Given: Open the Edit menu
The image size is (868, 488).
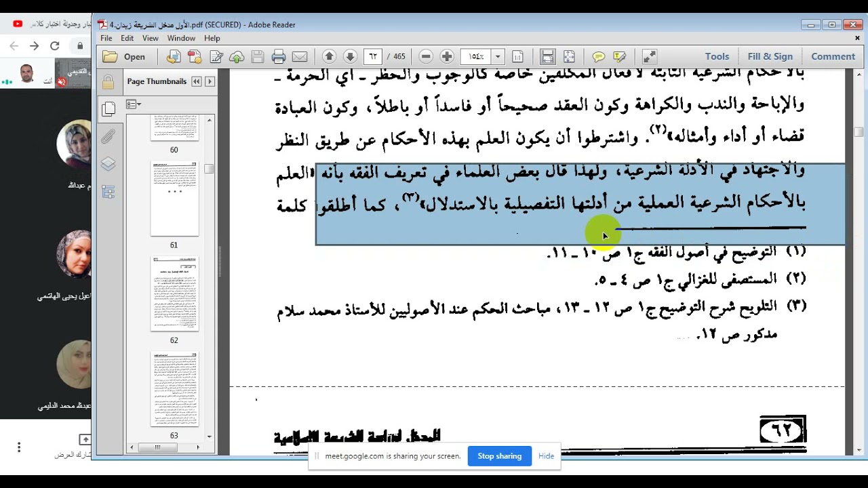Looking at the screenshot, I should pos(127,39).
